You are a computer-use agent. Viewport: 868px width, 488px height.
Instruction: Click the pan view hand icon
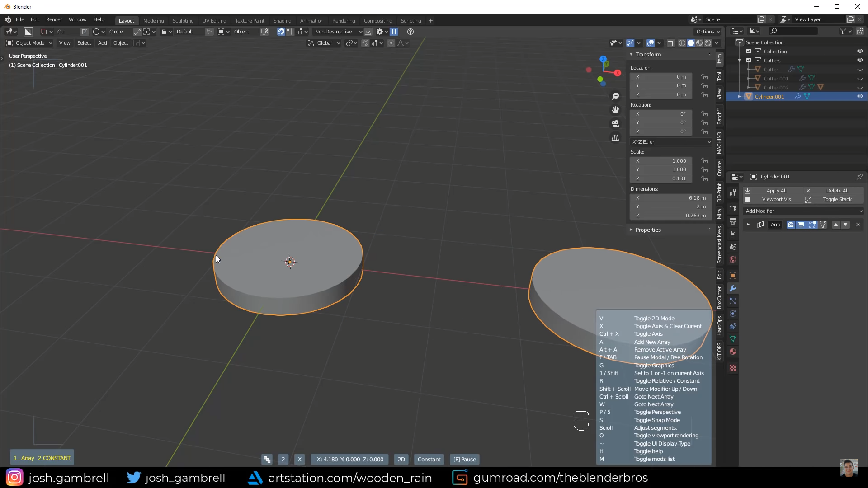(615, 110)
